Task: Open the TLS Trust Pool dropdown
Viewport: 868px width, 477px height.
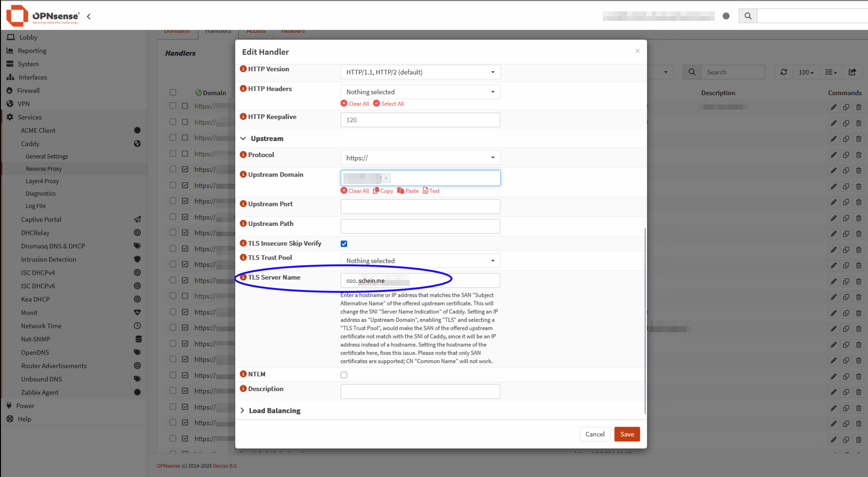Action: click(420, 261)
